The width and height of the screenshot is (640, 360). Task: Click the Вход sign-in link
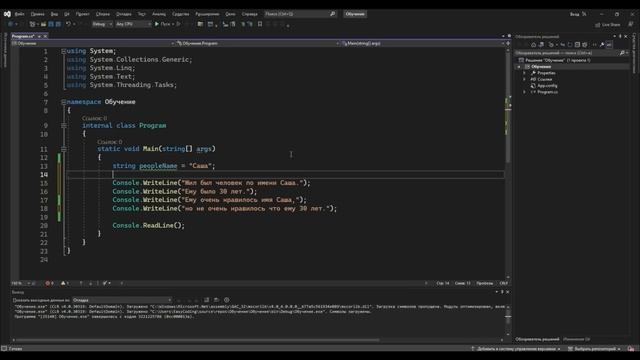point(574,14)
